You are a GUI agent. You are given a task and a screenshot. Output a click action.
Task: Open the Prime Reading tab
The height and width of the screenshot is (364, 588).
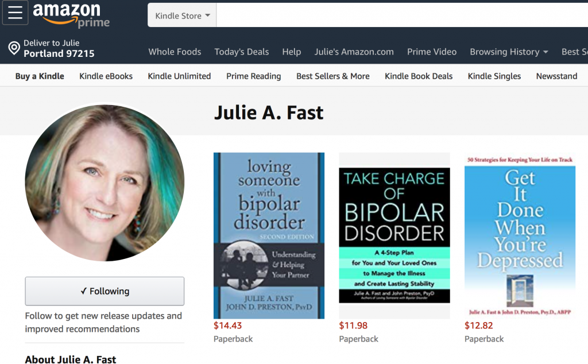coord(253,76)
